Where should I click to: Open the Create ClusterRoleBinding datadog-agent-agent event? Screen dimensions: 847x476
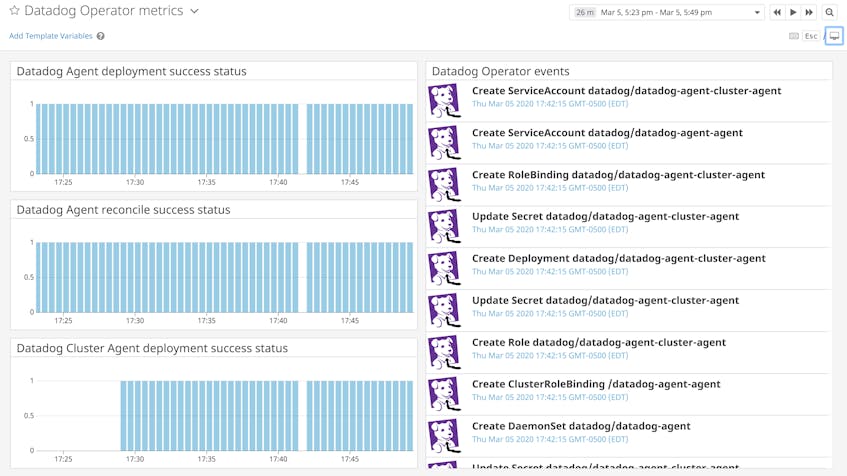click(596, 384)
